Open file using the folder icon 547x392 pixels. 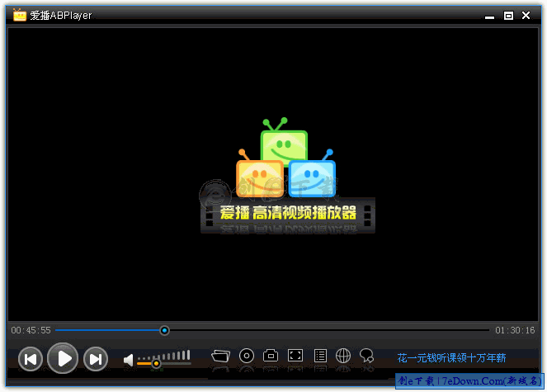coord(220,356)
